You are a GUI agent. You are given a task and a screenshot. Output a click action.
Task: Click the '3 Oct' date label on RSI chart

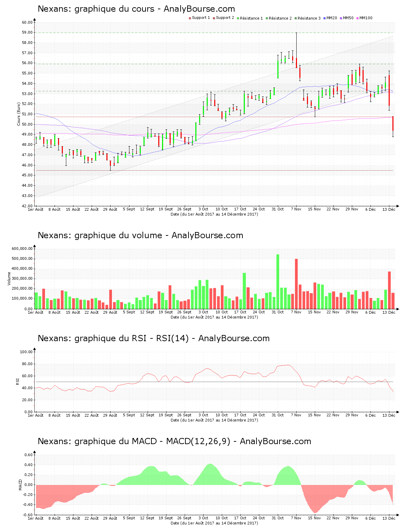203,415
